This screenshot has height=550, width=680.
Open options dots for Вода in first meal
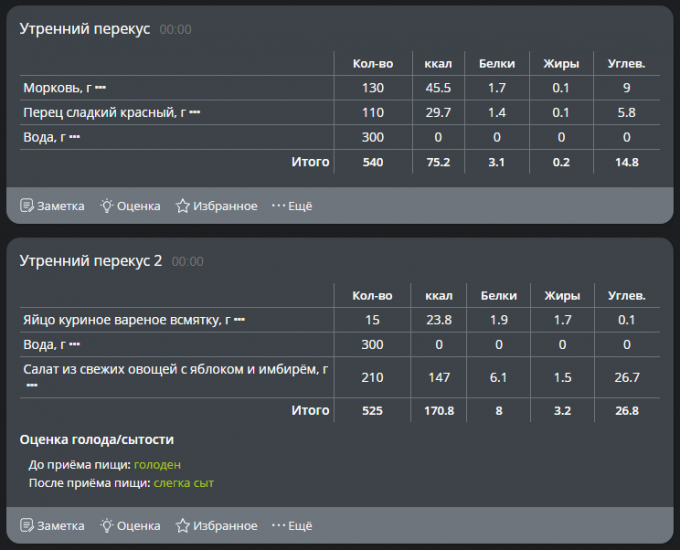coord(74,136)
